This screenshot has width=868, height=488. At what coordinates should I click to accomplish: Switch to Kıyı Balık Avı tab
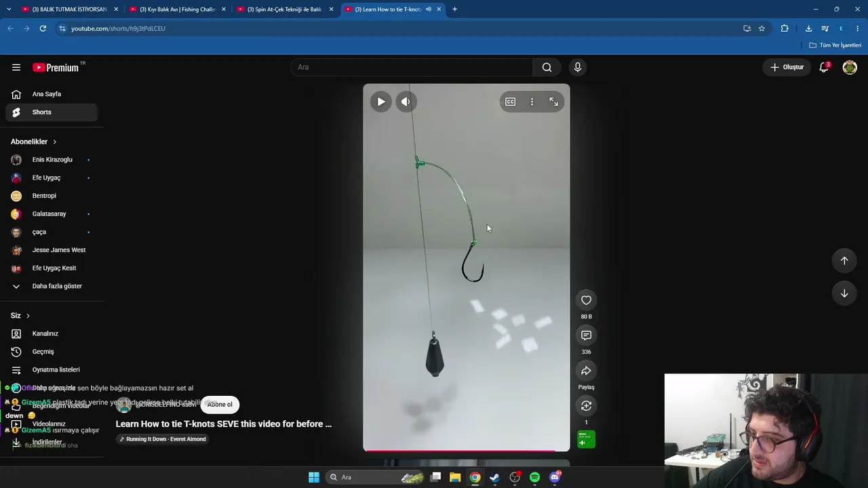click(177, 9)
